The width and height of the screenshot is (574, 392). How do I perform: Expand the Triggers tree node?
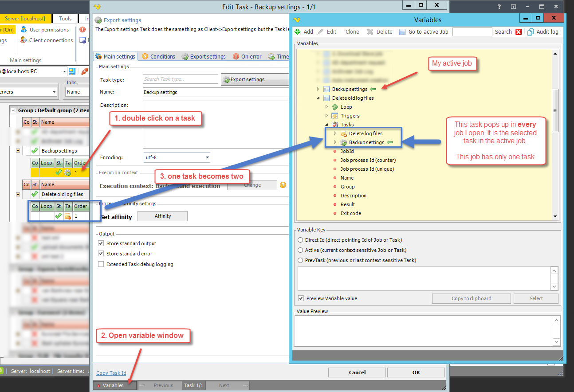click(x=327, y=116)
